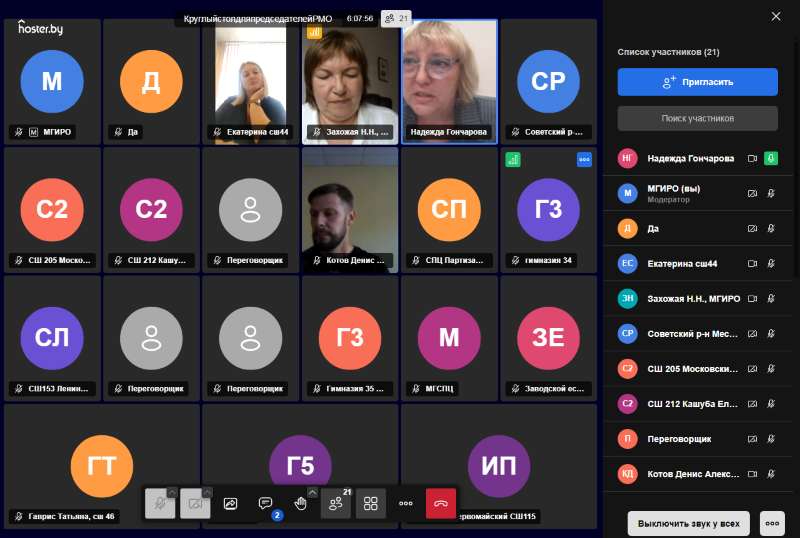The width and height of the screenshot is (800, 538).
Task: Check connection quality icon on Захожая Н.Н. tile
Action: tap(314, 32)
